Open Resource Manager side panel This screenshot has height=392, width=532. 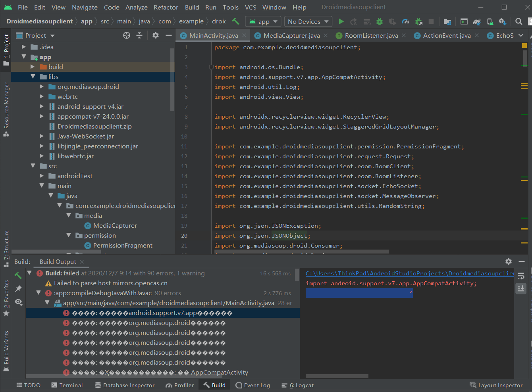click(x=6, y=109)
